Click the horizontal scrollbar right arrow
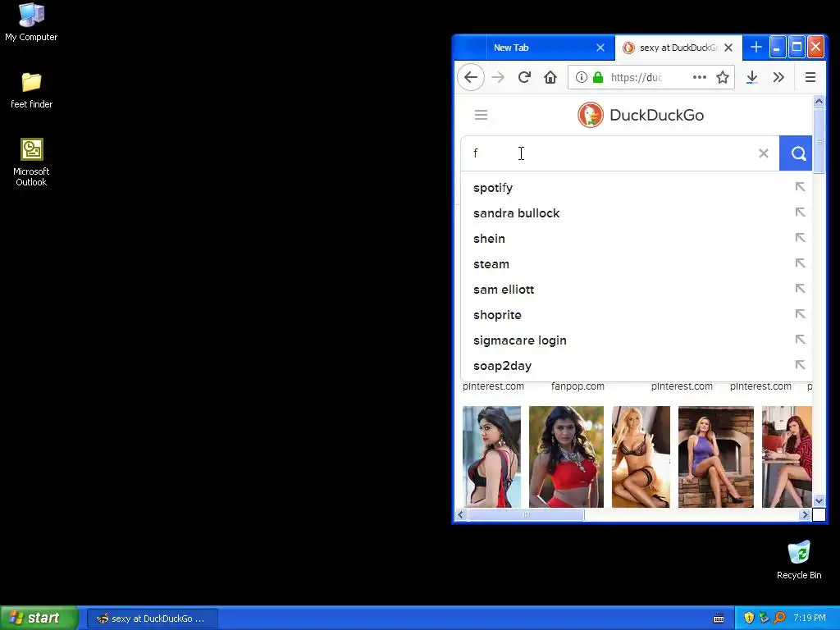This screenshot has height=630, width=840. pyautogui.click(x=805, y=515)
